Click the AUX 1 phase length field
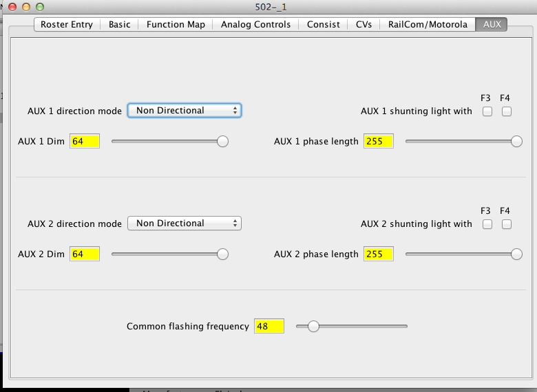 [x=379, y=141]
